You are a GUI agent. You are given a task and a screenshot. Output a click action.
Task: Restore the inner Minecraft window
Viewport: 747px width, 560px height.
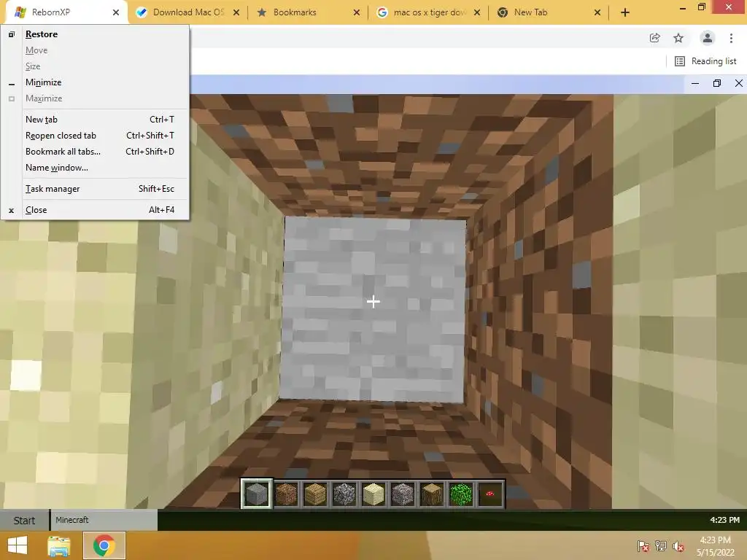click(x=716, y=83)
